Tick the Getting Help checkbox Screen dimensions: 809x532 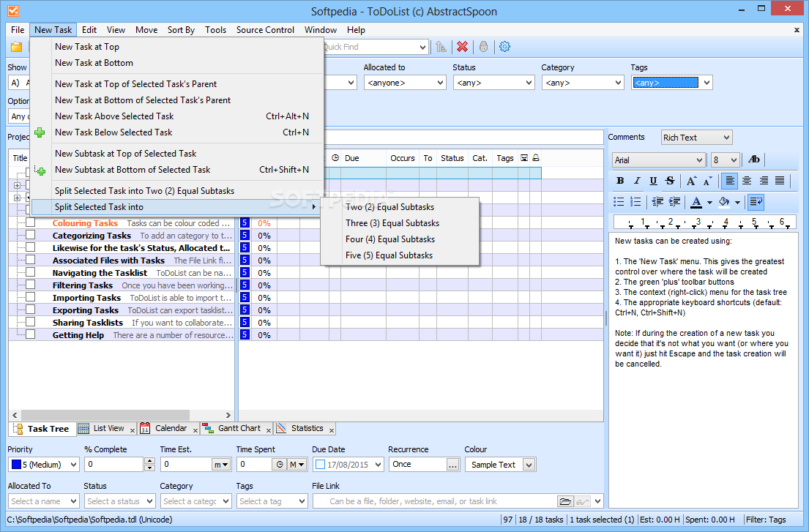point(31,334)
